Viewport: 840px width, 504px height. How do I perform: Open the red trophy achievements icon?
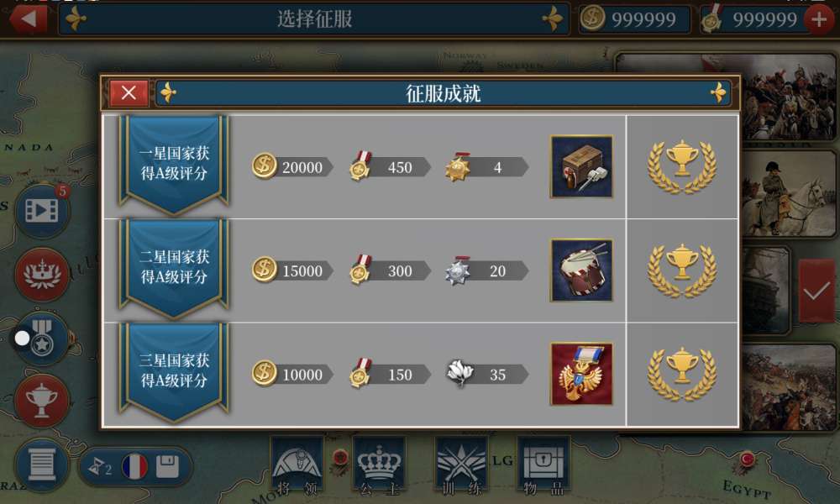point(42,401)
